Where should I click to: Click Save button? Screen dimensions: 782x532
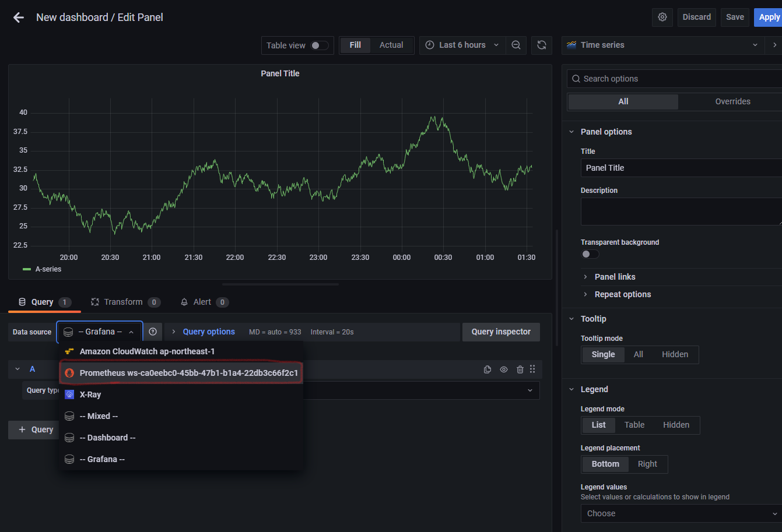(x=735, y=17)
